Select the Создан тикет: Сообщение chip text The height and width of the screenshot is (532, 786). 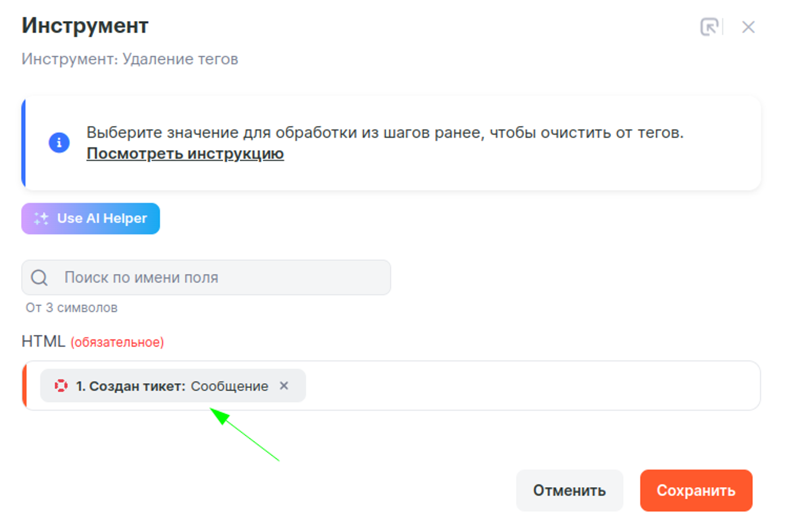coord(172,386)
